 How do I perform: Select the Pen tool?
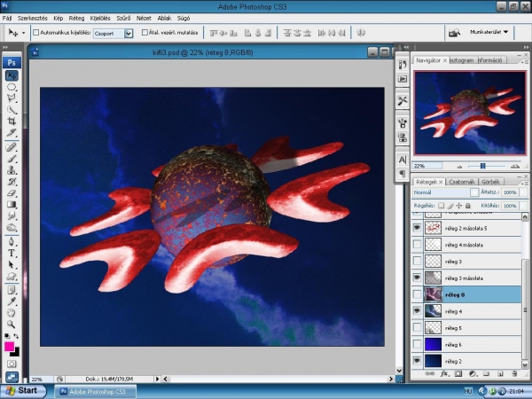pyautogui.click(x=12, y=241)
